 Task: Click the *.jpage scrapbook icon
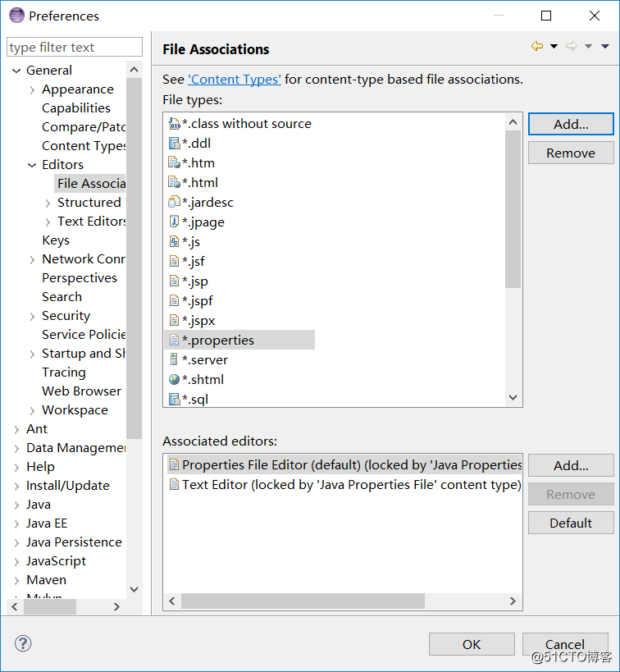click(174, 222)
